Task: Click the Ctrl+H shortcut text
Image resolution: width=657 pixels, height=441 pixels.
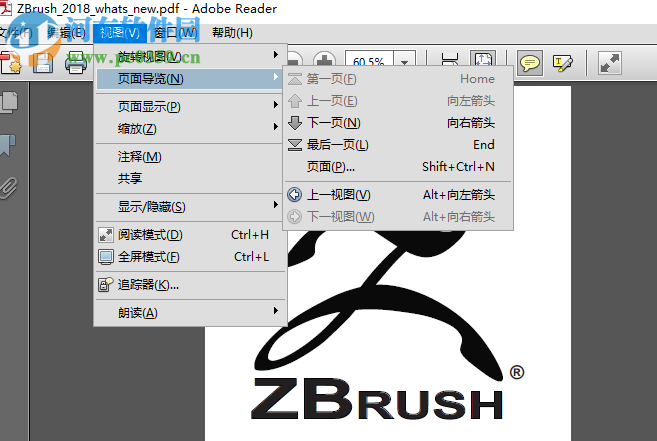Action: tap(250, 235)
